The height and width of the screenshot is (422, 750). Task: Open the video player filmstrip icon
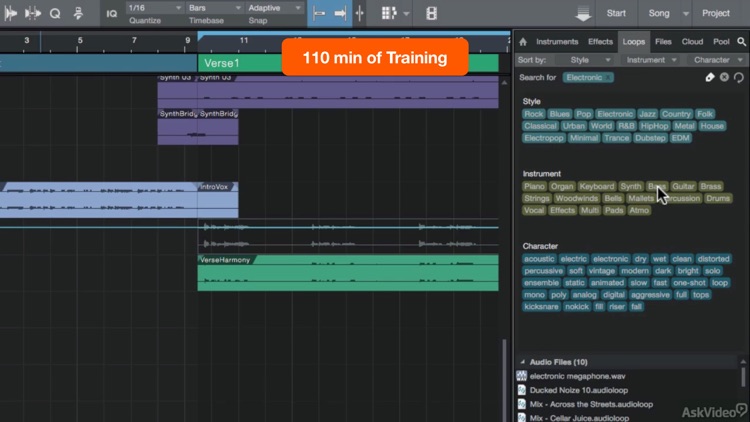coord(431,13)
